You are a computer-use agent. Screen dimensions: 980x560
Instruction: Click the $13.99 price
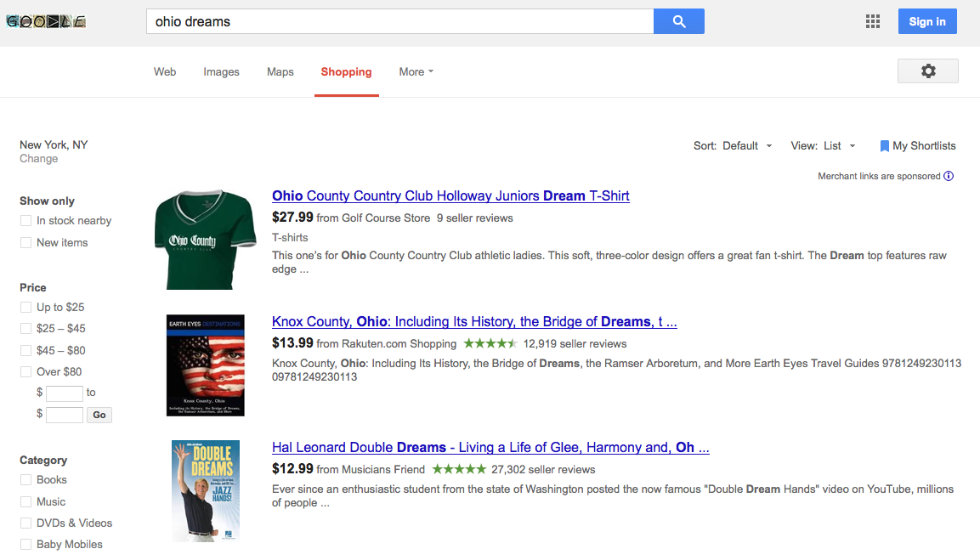(292, 343)
